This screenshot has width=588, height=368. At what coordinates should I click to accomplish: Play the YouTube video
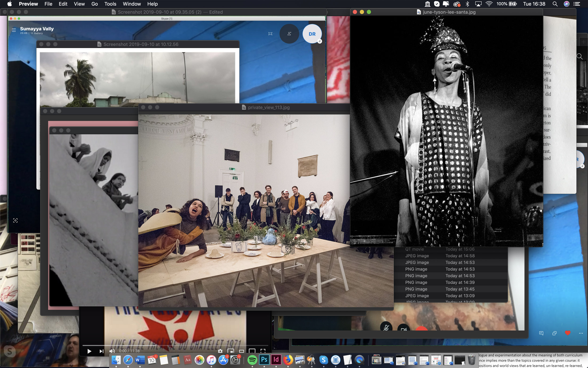89,351
